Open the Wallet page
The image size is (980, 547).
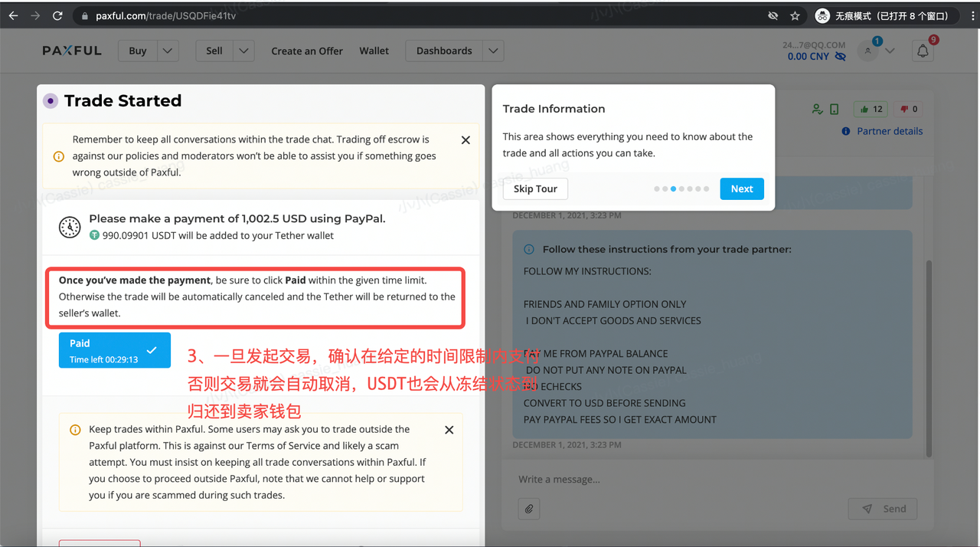pyautogui.click(x=374, y=51)
